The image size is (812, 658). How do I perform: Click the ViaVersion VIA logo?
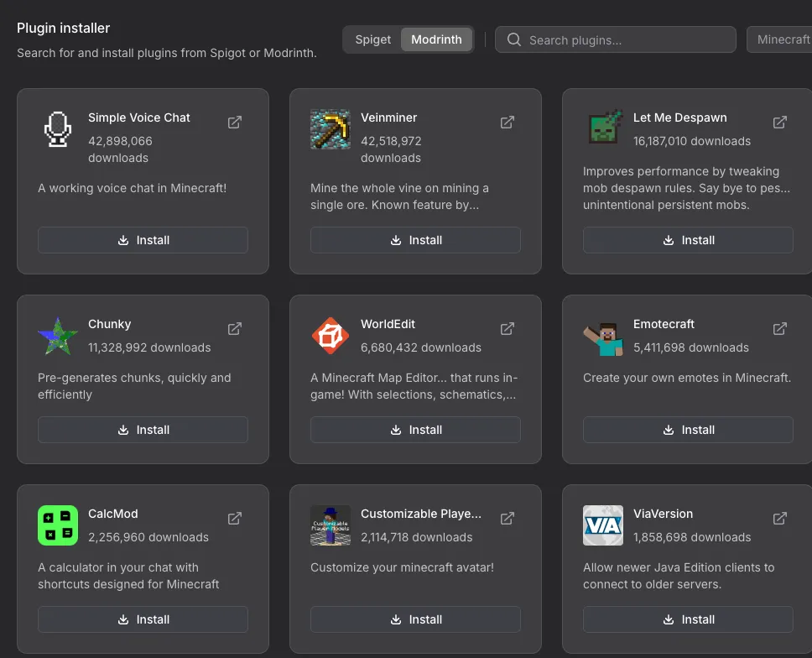tap(603, 525)
